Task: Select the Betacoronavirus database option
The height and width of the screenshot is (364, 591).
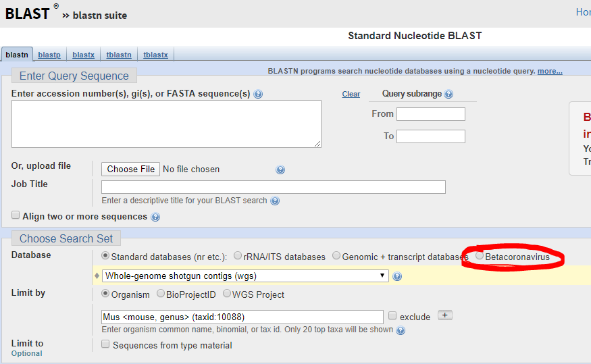Action: 480,256
